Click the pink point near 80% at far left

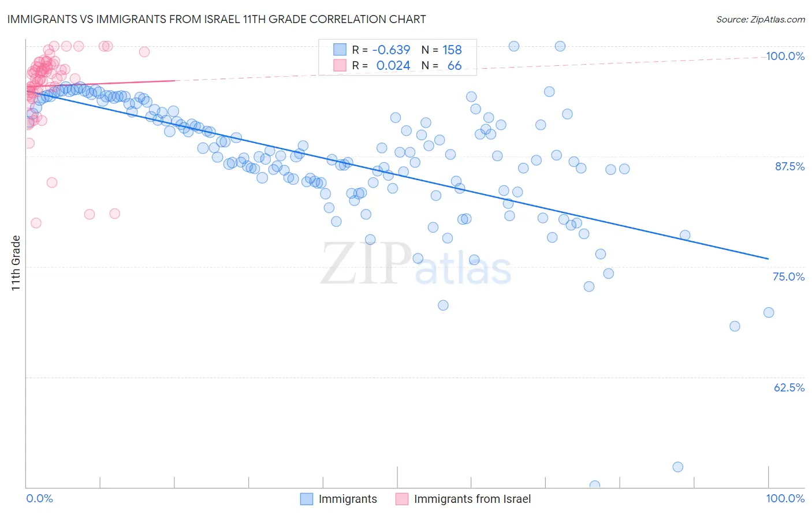click(36, 223)
